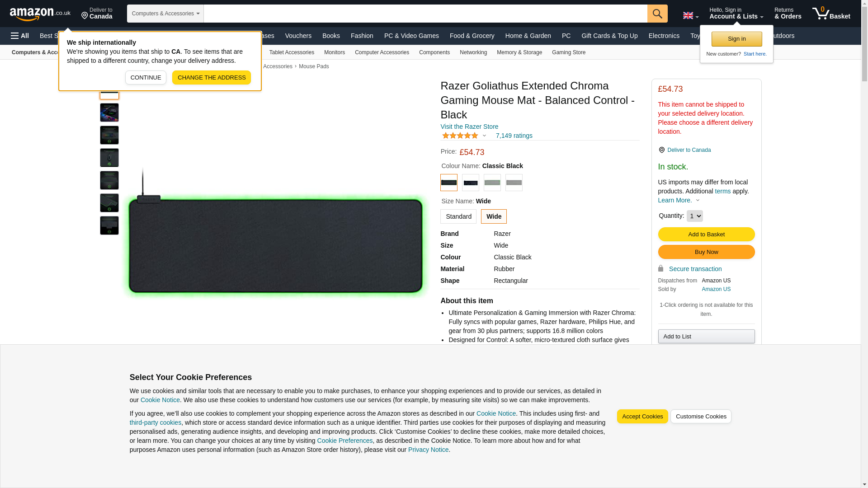Click the Amazon.co.uk logo
Viewport: 868px width, 488px height.
click(x=40, y=14)
